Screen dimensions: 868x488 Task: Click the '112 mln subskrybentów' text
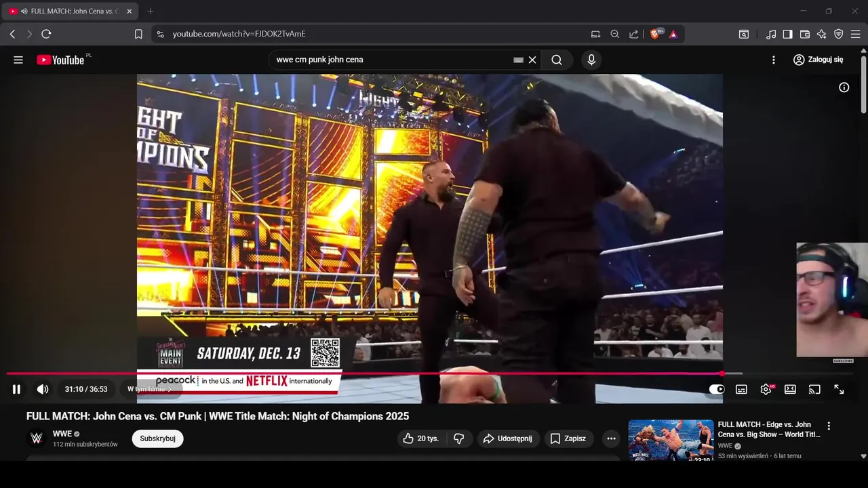[85, 445]
